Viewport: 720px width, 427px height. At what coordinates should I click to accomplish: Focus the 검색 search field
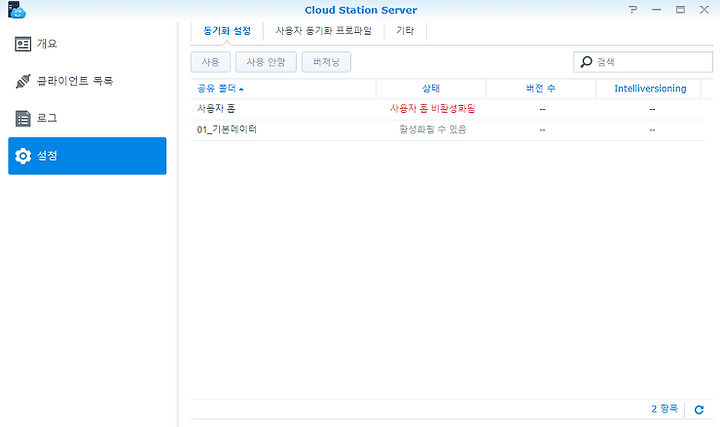[x=643, y=62]
